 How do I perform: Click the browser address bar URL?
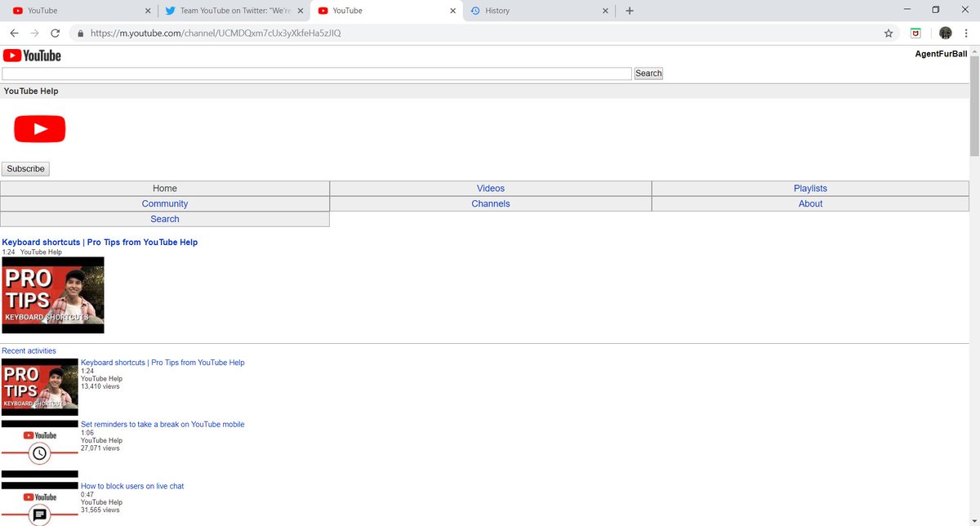tap(216, 33)
